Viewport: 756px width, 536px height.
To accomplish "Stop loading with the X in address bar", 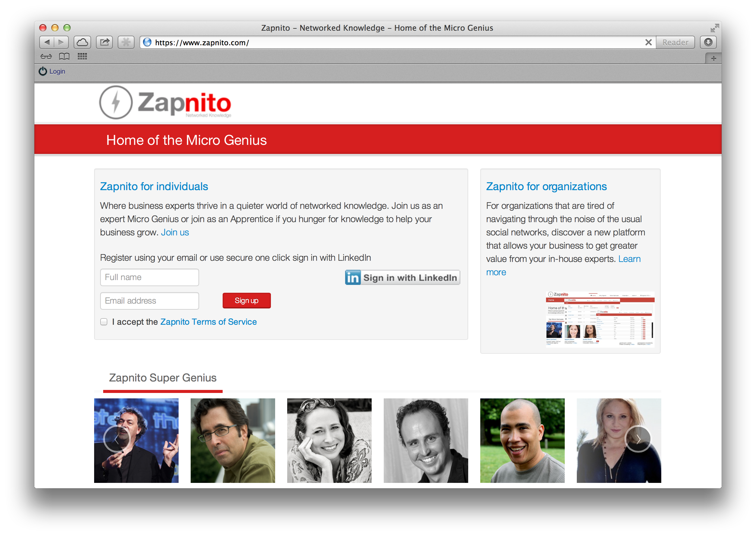I will pos(648,42).
